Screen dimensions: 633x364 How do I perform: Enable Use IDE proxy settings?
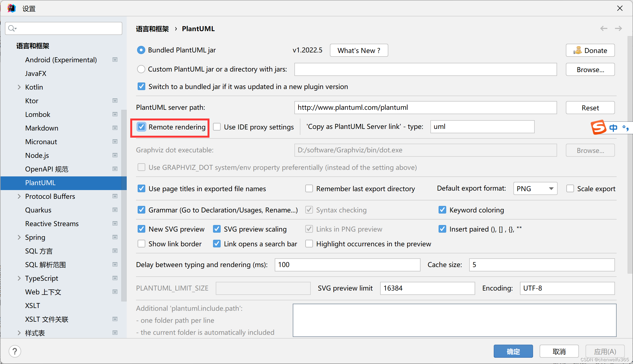point(217,127)
